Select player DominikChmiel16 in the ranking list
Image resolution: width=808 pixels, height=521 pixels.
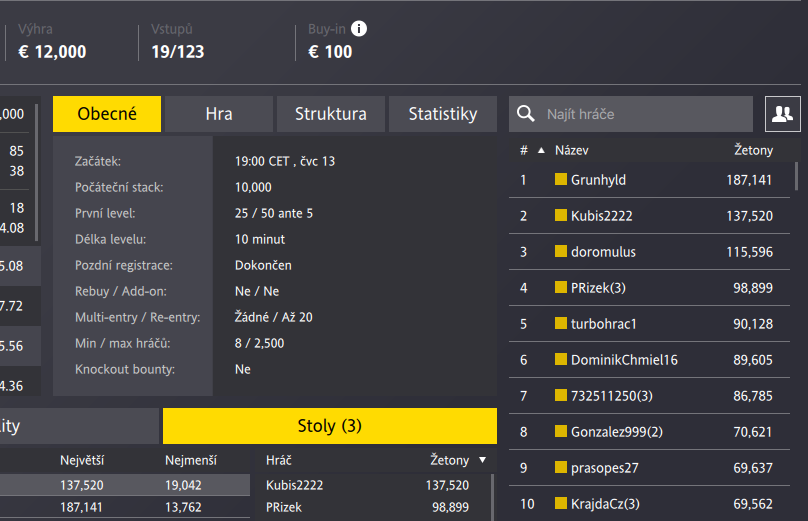coord(623,360)
